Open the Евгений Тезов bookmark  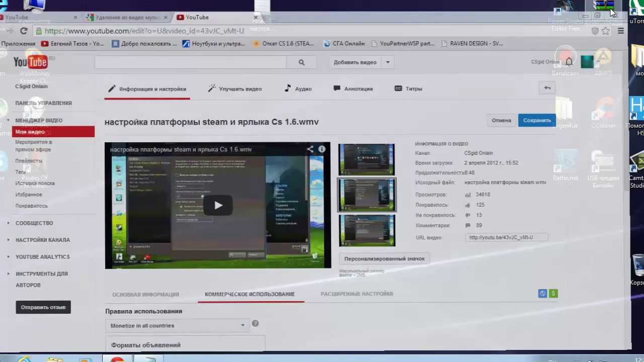tap(72, 44)
